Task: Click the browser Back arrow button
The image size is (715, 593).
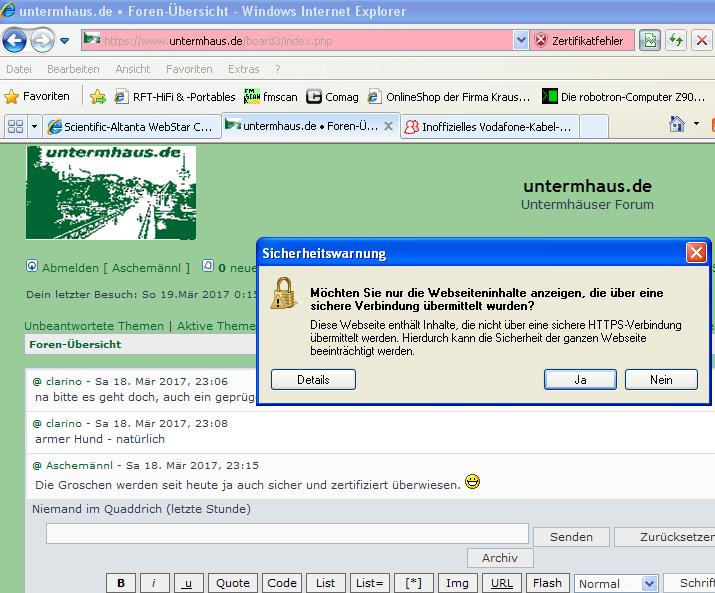Action: [15, 41]
